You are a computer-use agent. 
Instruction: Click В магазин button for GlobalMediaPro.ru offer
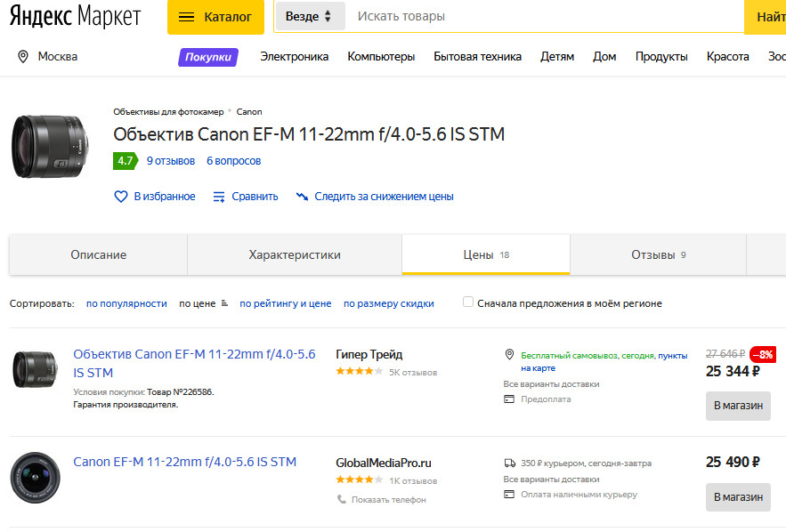[x=738, y=497]
